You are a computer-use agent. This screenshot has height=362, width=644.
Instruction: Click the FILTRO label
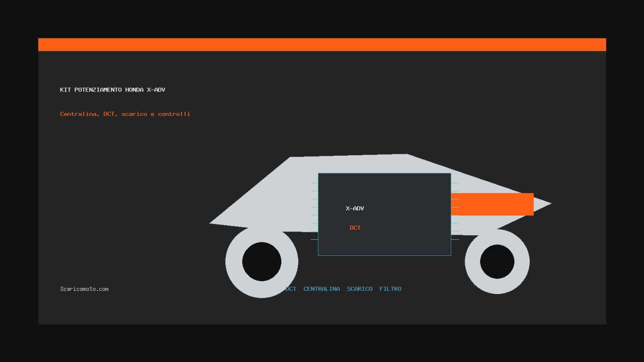point(391,289)
